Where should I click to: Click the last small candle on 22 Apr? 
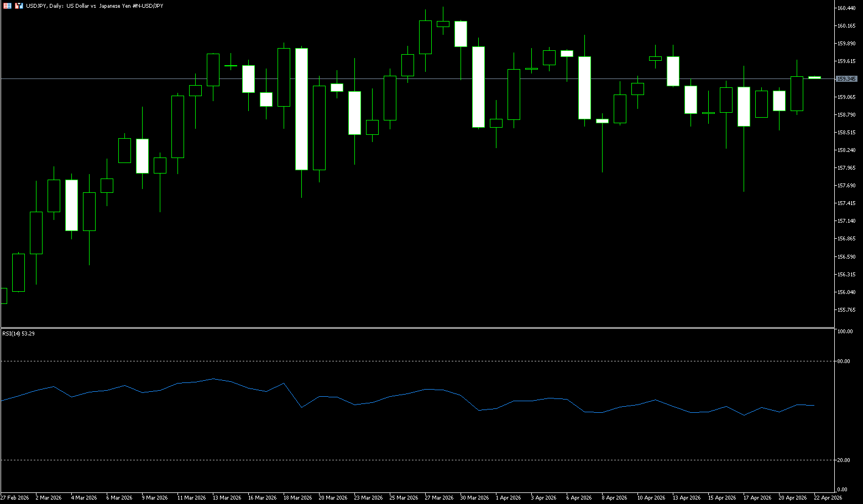[x=814, y=77]
